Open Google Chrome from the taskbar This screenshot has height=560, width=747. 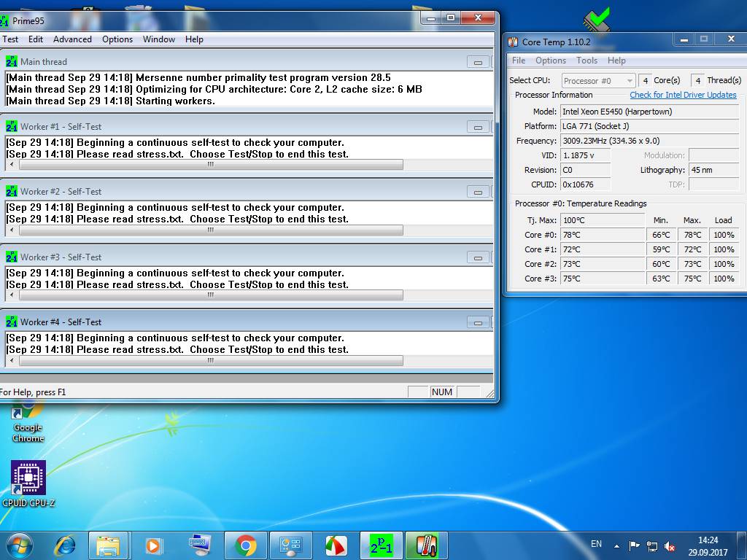tap(245, 545)
